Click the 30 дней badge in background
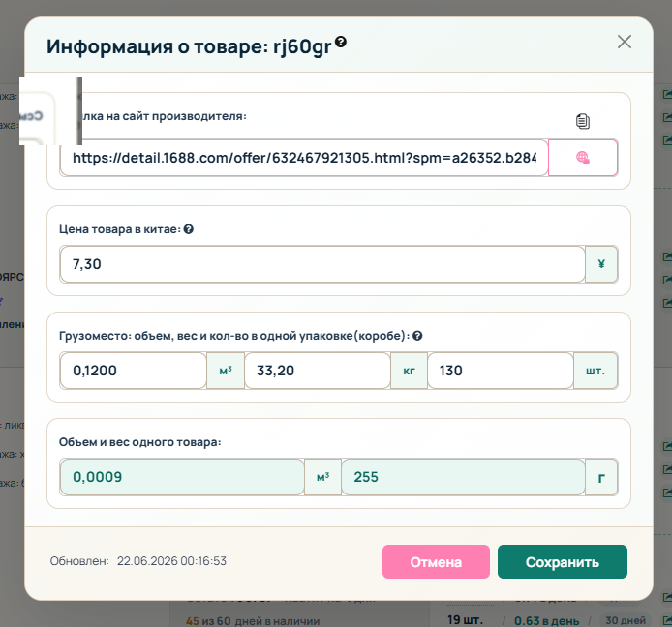 (x=626, y=620)
